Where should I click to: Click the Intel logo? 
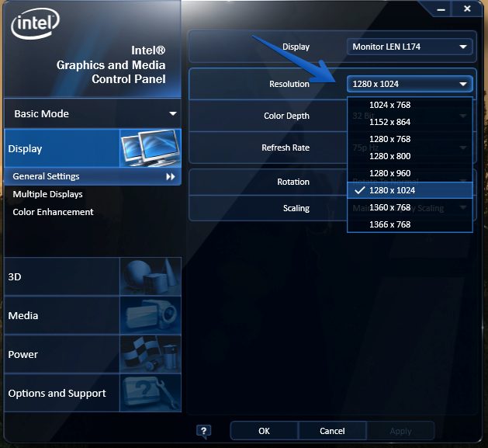pos(35,23)
